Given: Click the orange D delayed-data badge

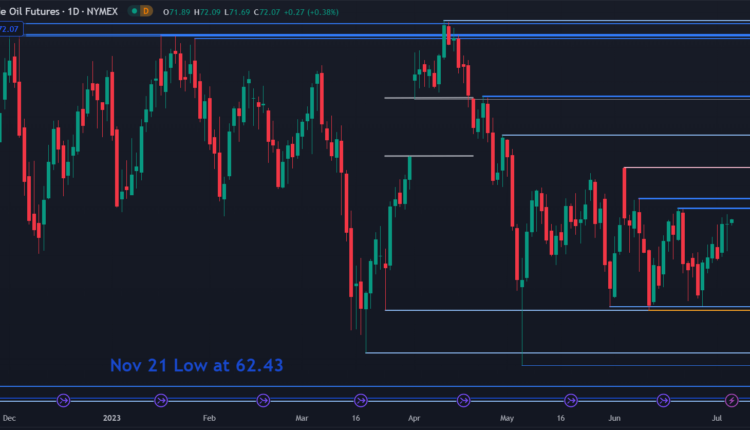Looking at the screenshot, I should pos(146,10).
